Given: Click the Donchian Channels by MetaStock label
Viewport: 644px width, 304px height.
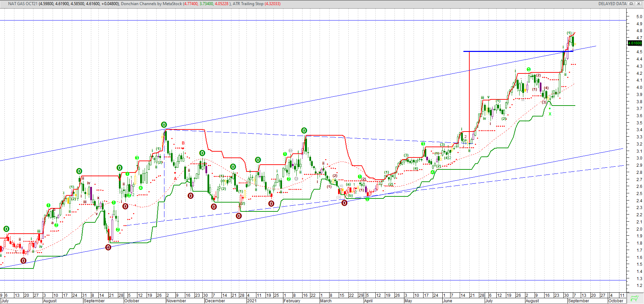Looking at the screenshot, I should (151, 4).
